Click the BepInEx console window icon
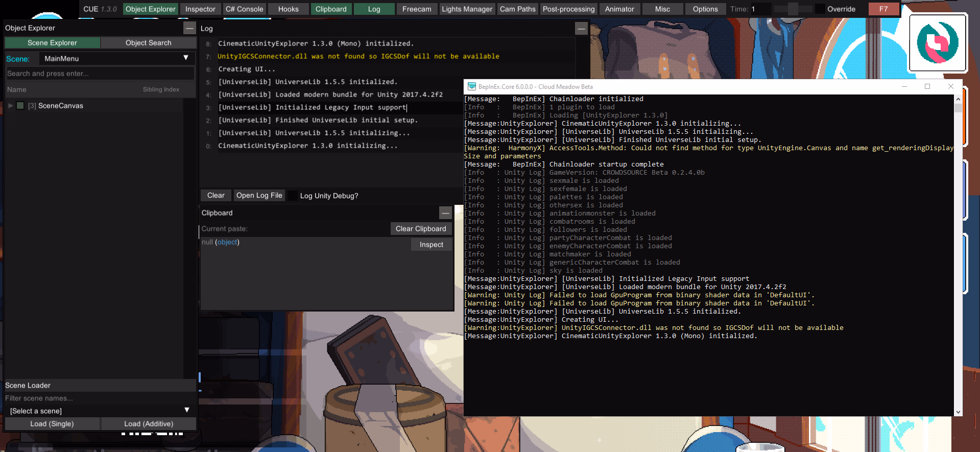Viewport: 980px width, 452px height. (471, 87)
